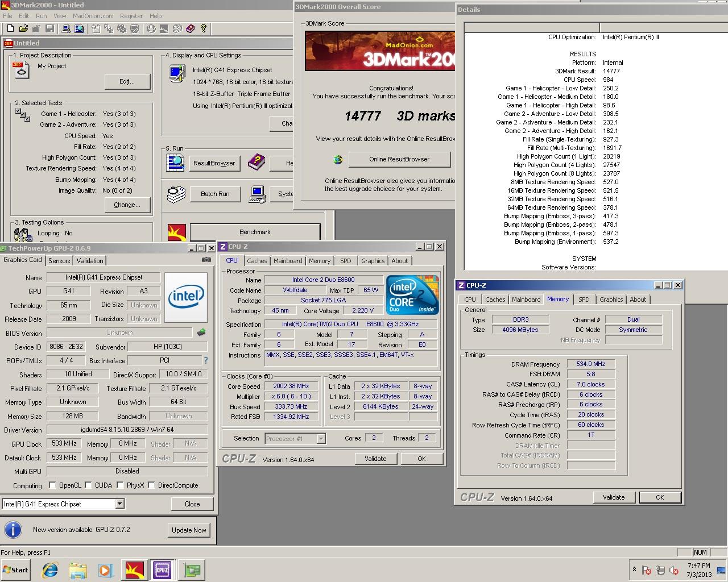This screenshot has width=728, height=582.
Task: Click the Benchmark button
Action: coord(255,232)
